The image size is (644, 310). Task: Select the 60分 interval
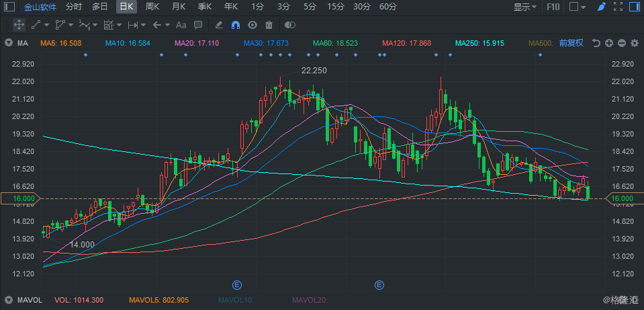coord(388,7)
